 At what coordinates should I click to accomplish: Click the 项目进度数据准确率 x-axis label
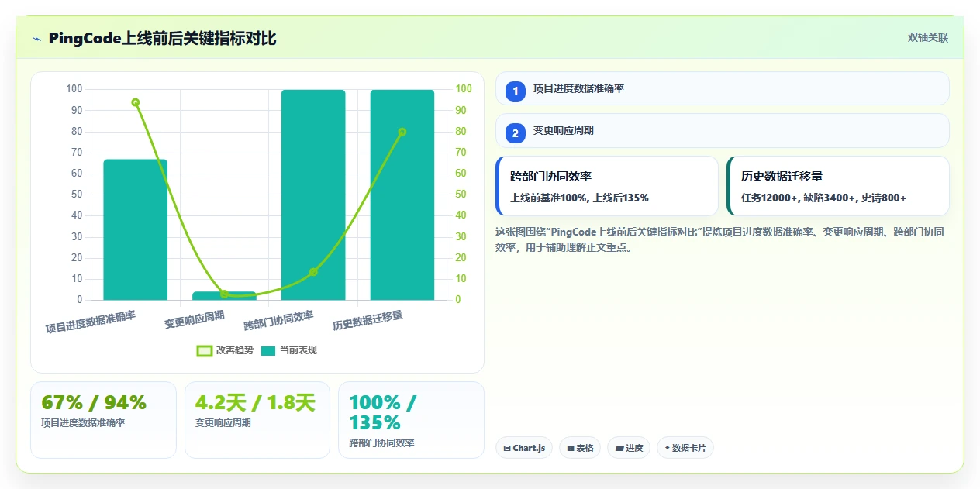91,322
